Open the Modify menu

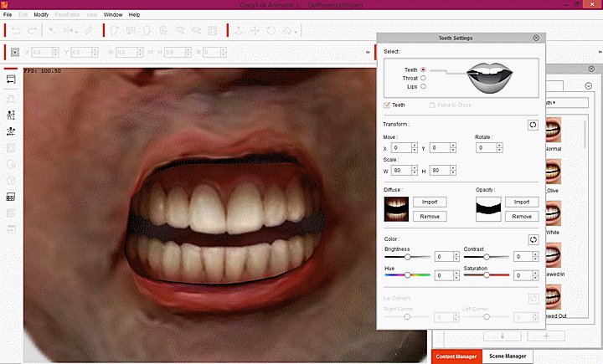pos(41,14)
